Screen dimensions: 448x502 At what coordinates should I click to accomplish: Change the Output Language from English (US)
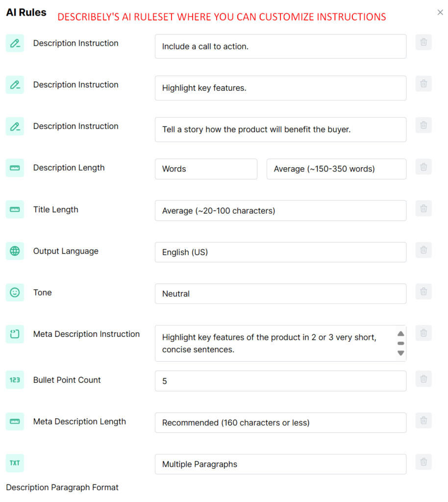pos(280,252)
